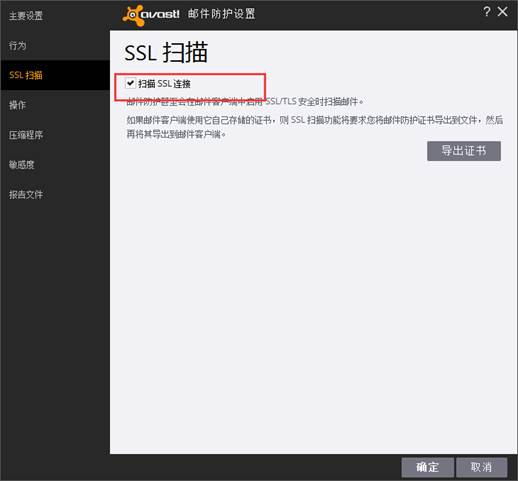Open the 压缩程序 settings page
The image size is (518, 481).
26,135
